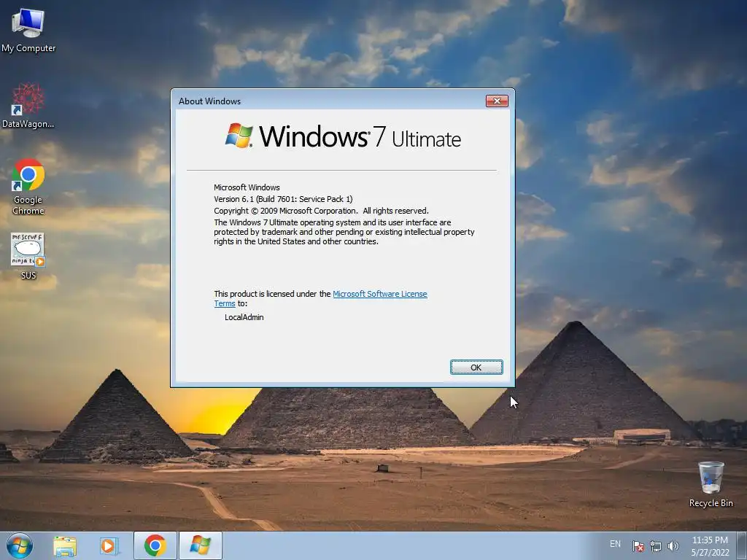
Task: Launch Windows Media Player from taskbar
Action: (x=109, y=546)
